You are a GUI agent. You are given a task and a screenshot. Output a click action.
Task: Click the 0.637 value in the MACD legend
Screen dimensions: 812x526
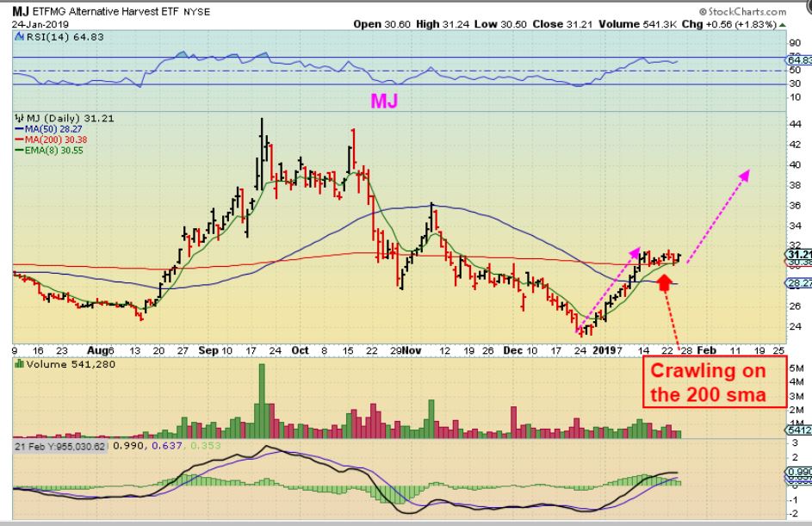[167, 445]
